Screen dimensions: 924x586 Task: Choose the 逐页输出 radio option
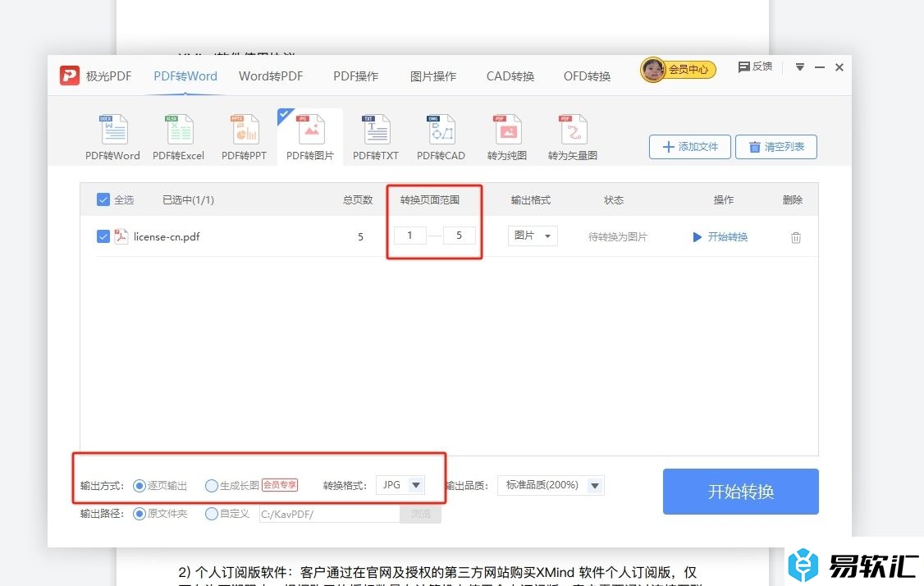[x=139, y=486]
